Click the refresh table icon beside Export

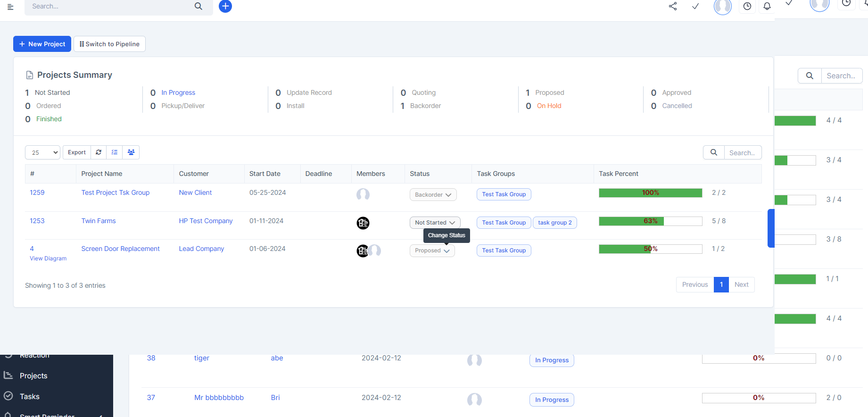pyautogui.click(x=99, y=152)
